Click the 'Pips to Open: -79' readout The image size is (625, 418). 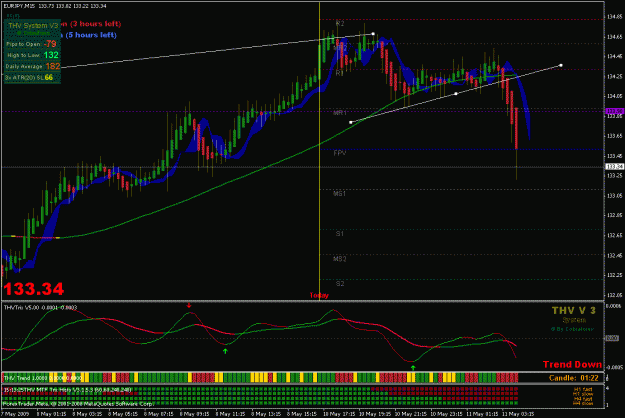click(31, 44)
